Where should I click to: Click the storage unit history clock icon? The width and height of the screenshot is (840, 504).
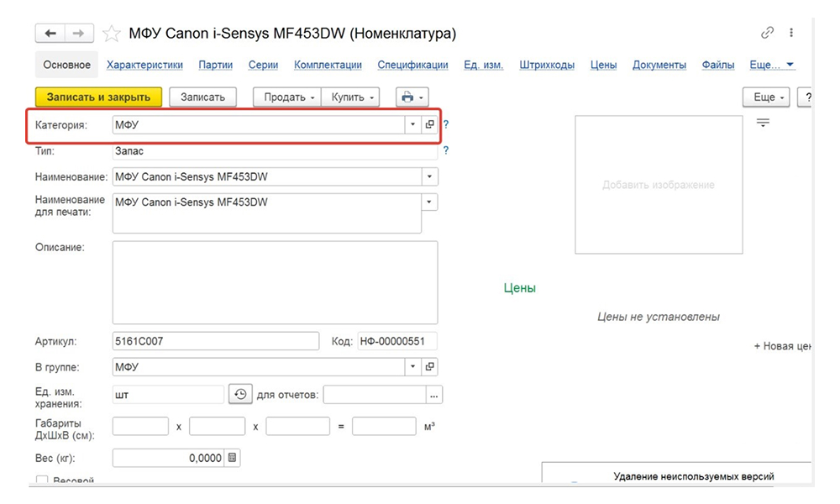[240, 394]
